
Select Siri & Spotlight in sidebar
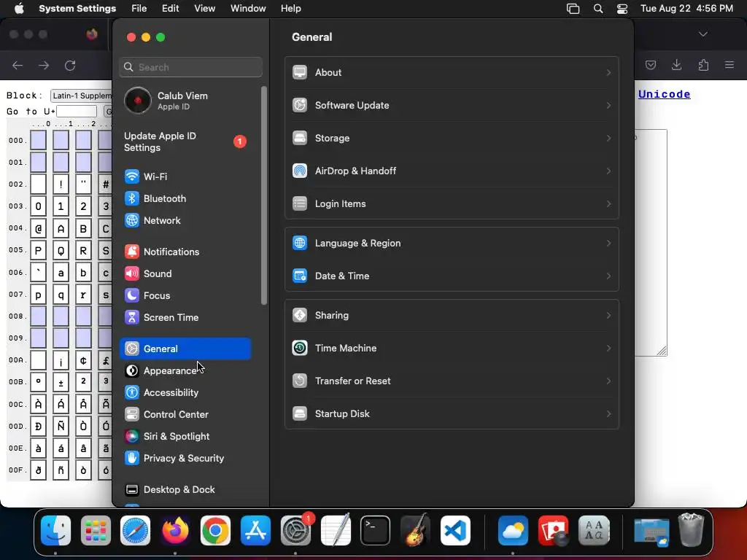coord(185,437)
